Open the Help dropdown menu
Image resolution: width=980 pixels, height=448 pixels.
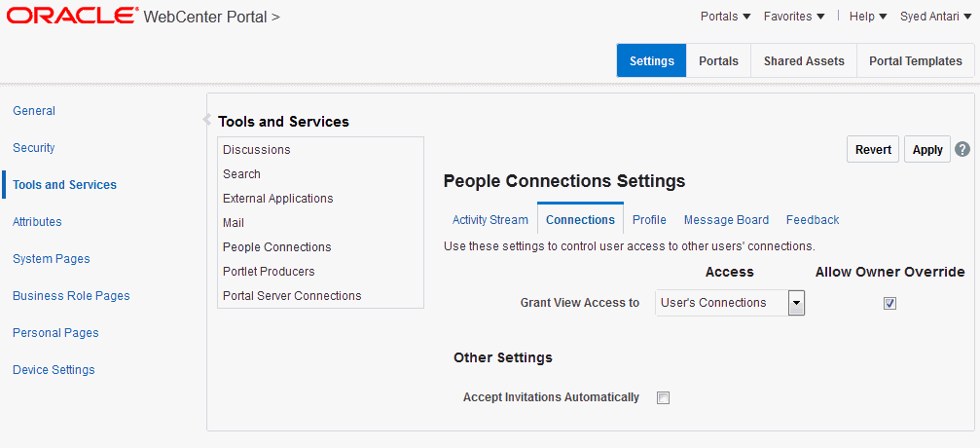pos(868,17)
